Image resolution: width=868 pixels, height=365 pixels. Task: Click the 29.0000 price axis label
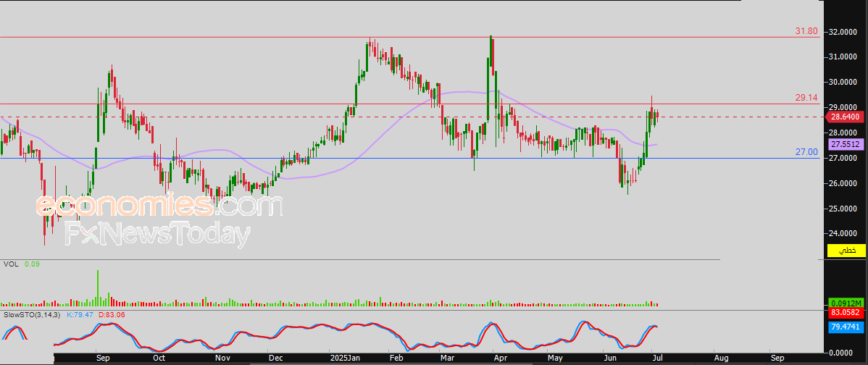tap(843, 107)
